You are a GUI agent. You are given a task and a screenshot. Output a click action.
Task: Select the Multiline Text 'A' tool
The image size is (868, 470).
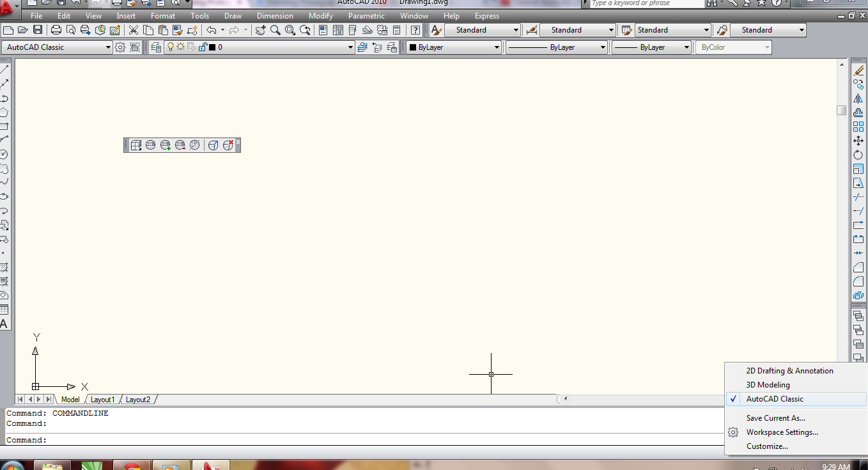(x=4, y=324)
